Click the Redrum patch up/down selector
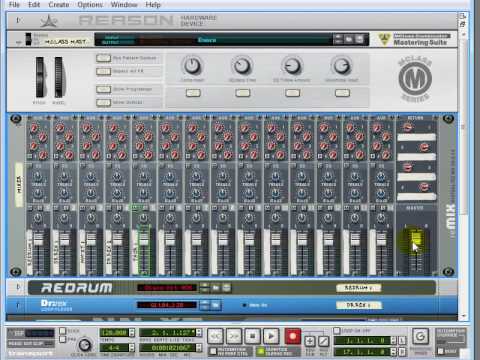Screen dimensions: 480x360 tap(204, 288)
